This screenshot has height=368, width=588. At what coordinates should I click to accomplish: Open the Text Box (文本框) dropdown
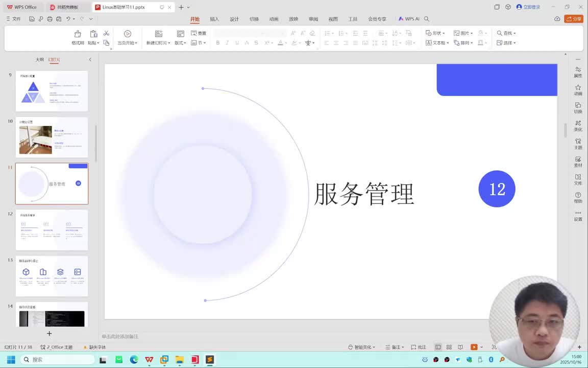point(437,43)
